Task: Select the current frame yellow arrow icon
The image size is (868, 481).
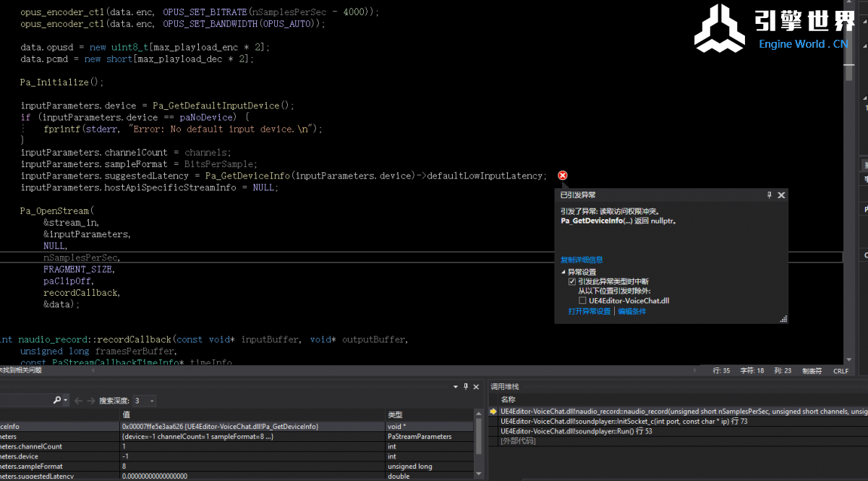Action: (493, 412)
